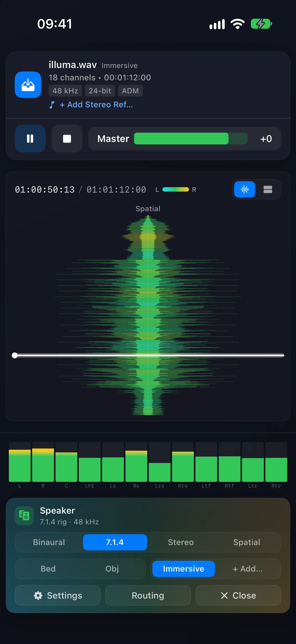This screenshot has height=644, width=296.
Task: Click the Rrs channel meter
Action: (x=183, y=462)
